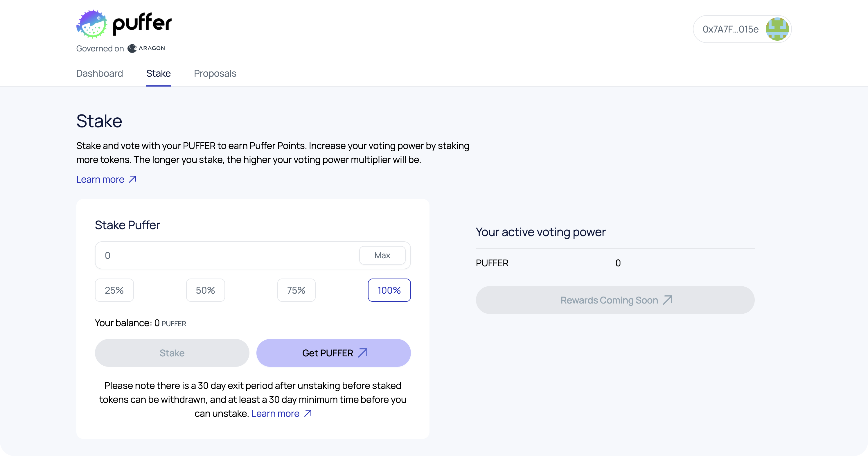Screen dimensions: 868x456
Task: Click the Puffer pufferfish logo icon
Action: coord(92,24)
